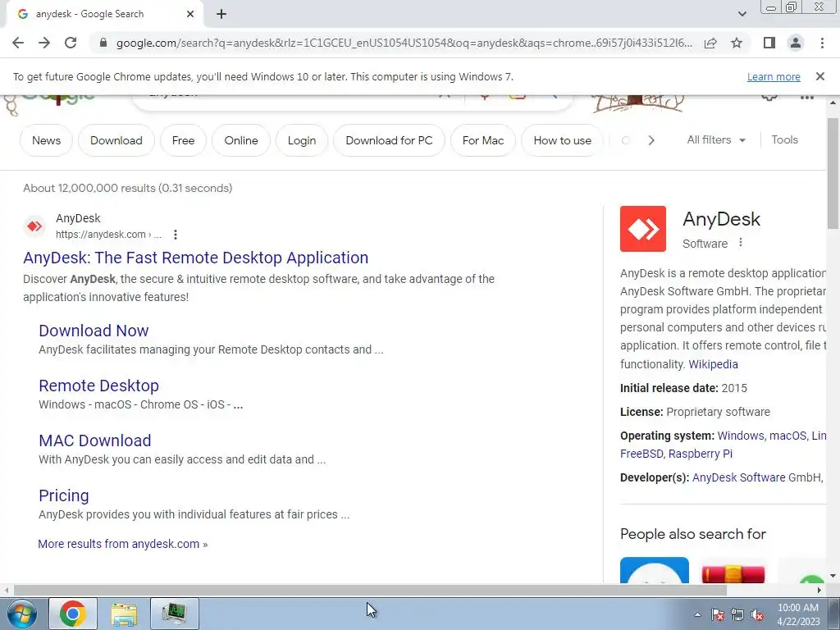Open network status tray icon
840x630 pixels.
pos(737,614)
